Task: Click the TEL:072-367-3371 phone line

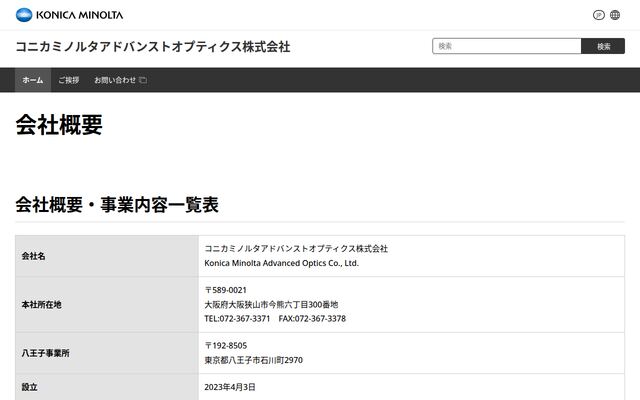Action: click(237, 319)
